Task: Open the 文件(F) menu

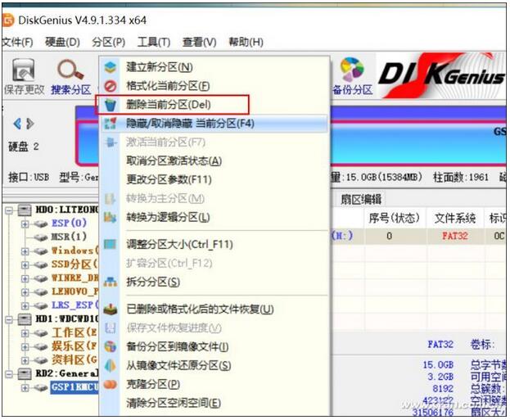Action: click(x=17, y=42)
